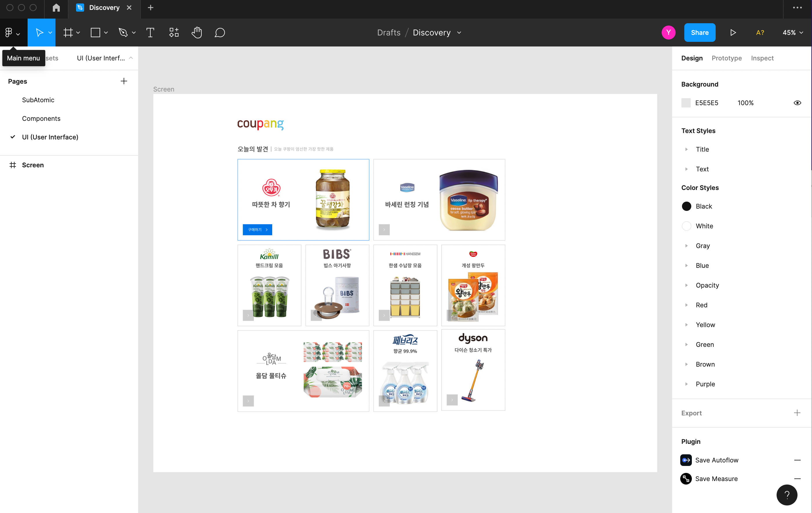Remove the Save Autoflow plugin entry

pyautogui.click(x=797, y=460)
